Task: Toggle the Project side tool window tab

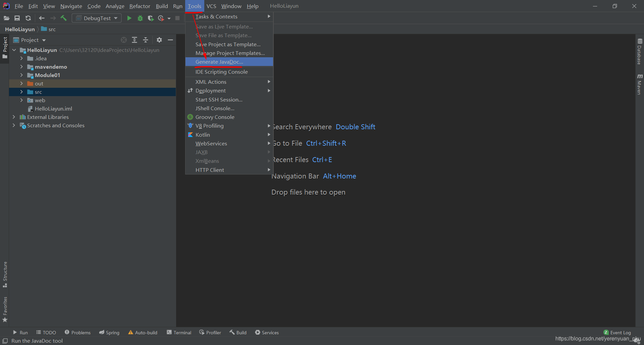Action: coord(5,47)
